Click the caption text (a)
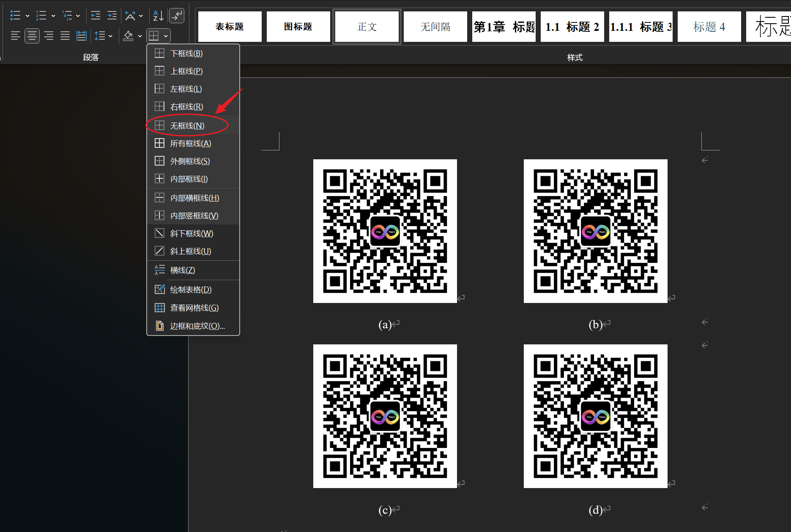Image resolution: width=791 pixels, height=532 pixels. click(x=385, y=325)
